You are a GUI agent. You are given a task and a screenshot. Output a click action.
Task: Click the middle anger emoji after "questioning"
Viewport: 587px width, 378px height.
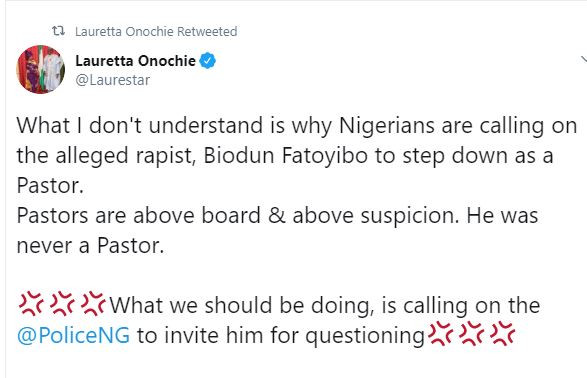(x=471, y=334)
